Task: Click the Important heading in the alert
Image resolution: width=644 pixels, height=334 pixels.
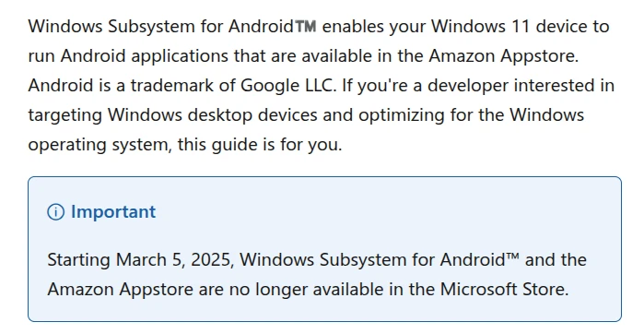Action: [113, 212]
